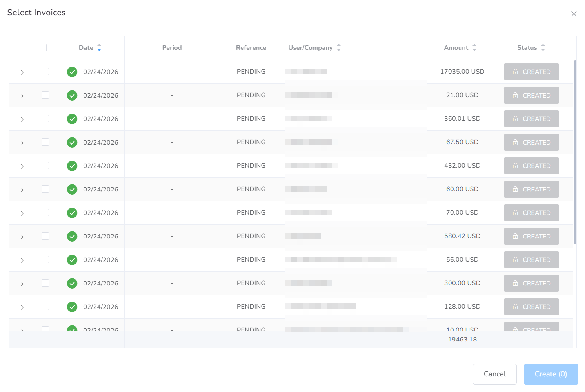Click the Create (0) button
The image size is (585, 392).
[550, 374]
